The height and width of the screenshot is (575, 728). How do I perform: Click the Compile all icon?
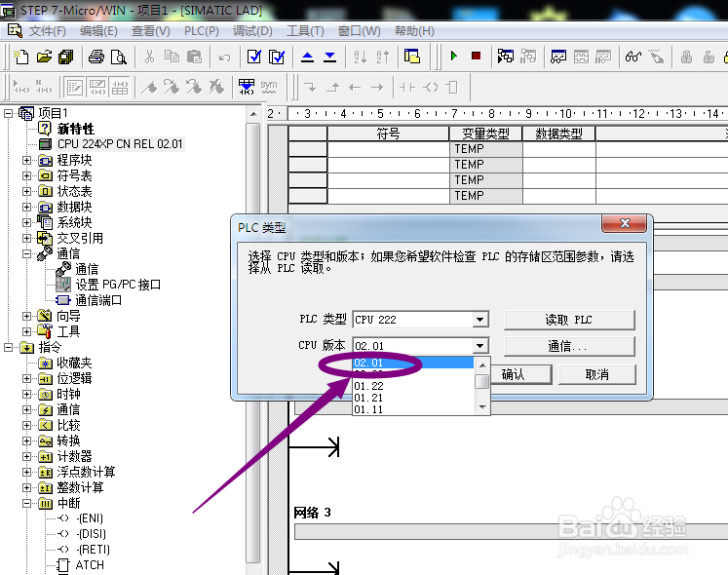tap(277, 57)
